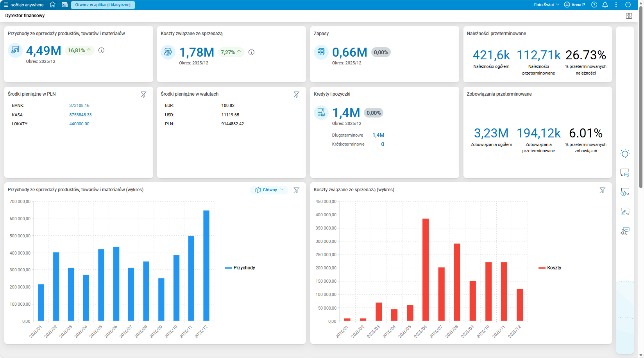The width and height of the screenshot is (644, 358).
Task: Expand the Foto Świat company dropdown
Action: [x=546, y=5]
